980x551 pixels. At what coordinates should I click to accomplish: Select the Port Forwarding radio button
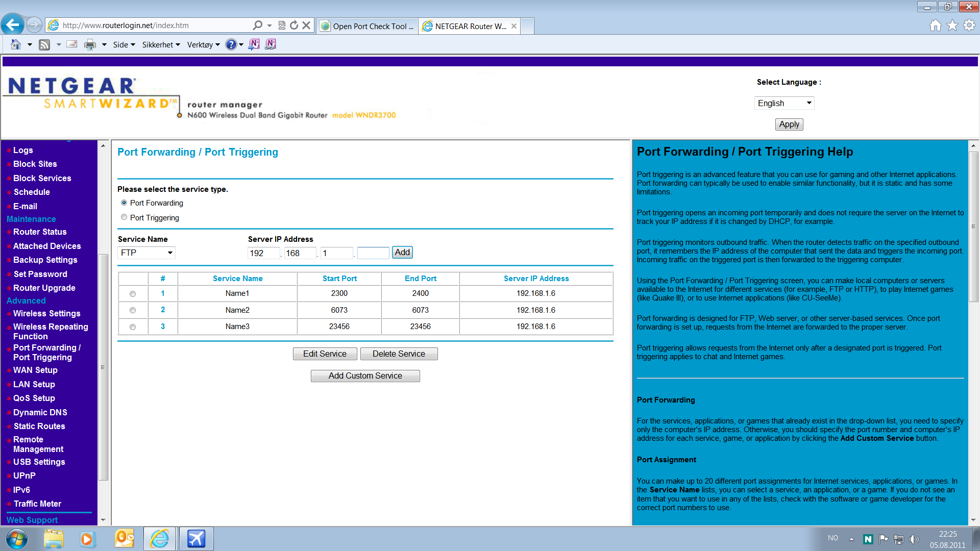(124, 203)
